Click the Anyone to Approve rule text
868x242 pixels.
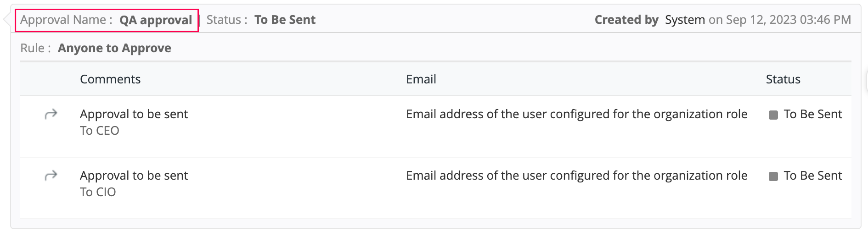(114, 48)
